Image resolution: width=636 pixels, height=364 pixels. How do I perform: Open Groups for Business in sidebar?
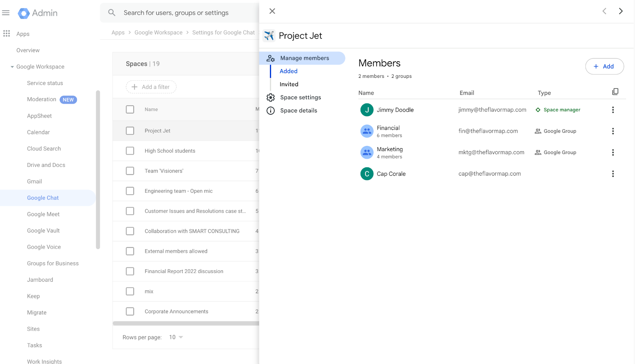point(53,263)
